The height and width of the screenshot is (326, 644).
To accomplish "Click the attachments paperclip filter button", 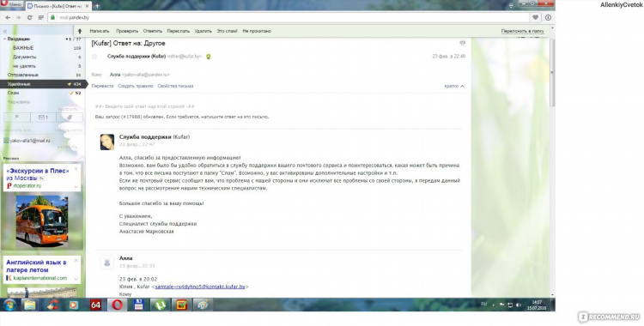I will click(70, 118).
